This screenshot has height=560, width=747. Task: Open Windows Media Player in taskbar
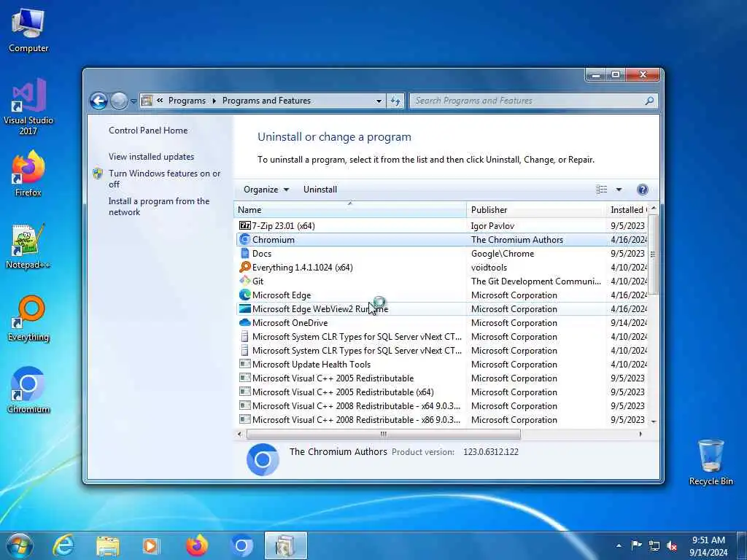coord(152,545)
